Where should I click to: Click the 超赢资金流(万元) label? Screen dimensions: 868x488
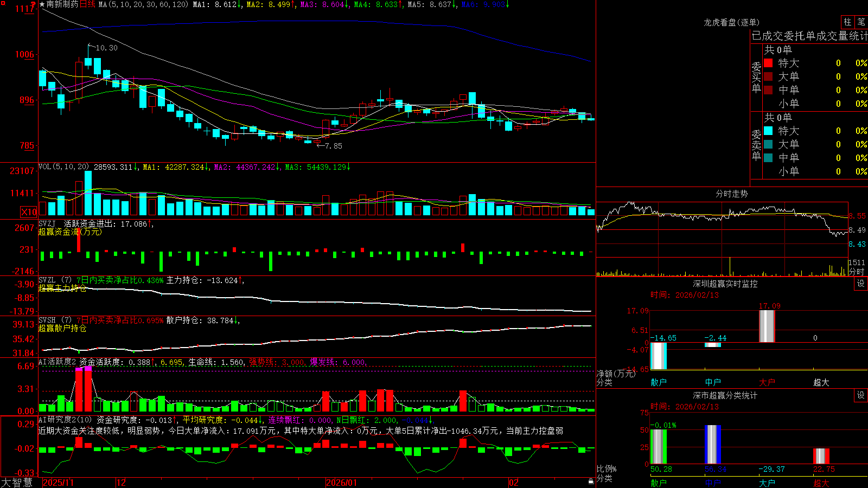point(70,232)
